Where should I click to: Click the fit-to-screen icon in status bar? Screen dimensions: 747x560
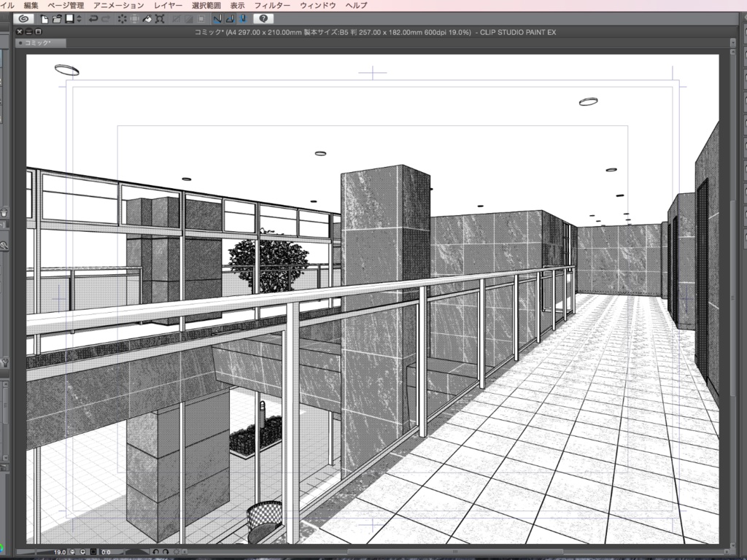point(93,552)
